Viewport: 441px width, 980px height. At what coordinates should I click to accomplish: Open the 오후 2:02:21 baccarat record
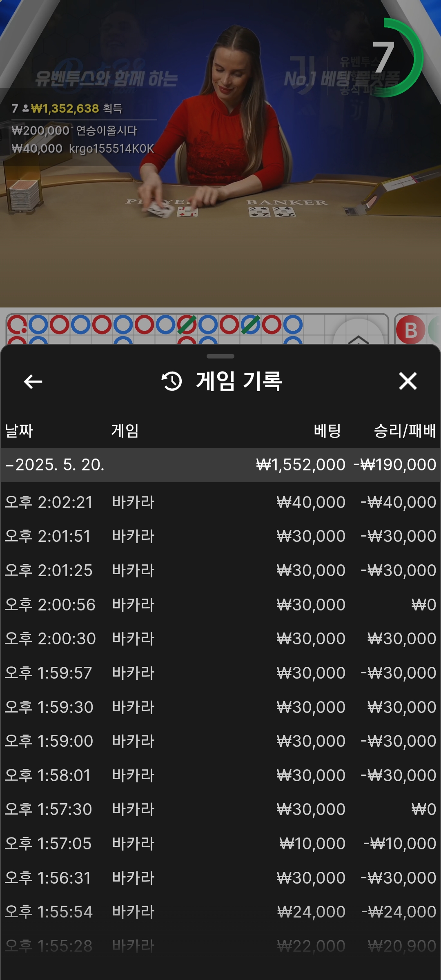click(x=220, y=502)
